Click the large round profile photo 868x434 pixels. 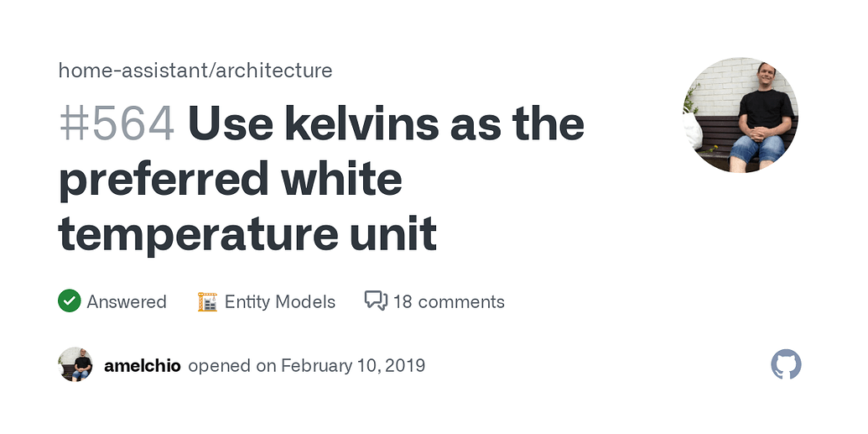click(x=740, y=115)
